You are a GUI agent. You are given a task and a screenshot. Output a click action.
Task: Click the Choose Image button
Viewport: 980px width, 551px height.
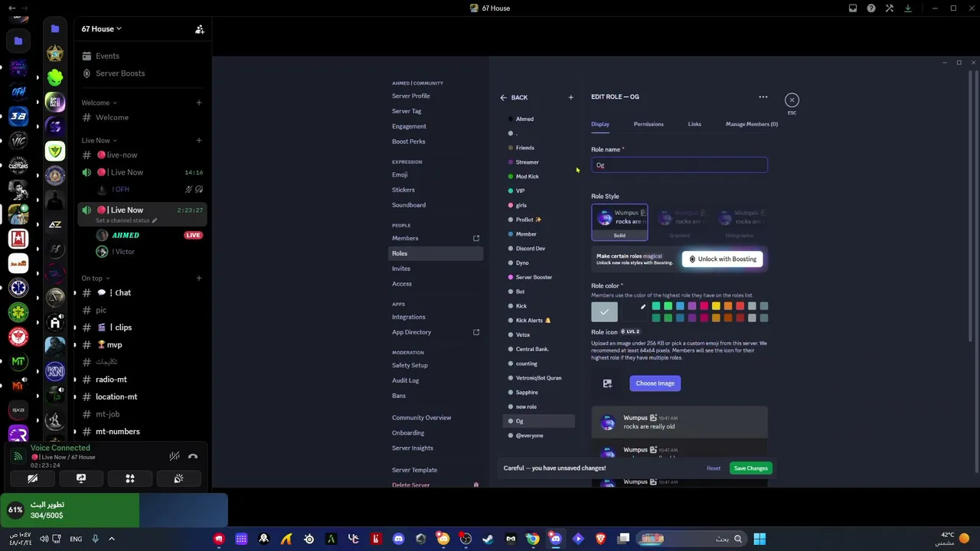655,383
